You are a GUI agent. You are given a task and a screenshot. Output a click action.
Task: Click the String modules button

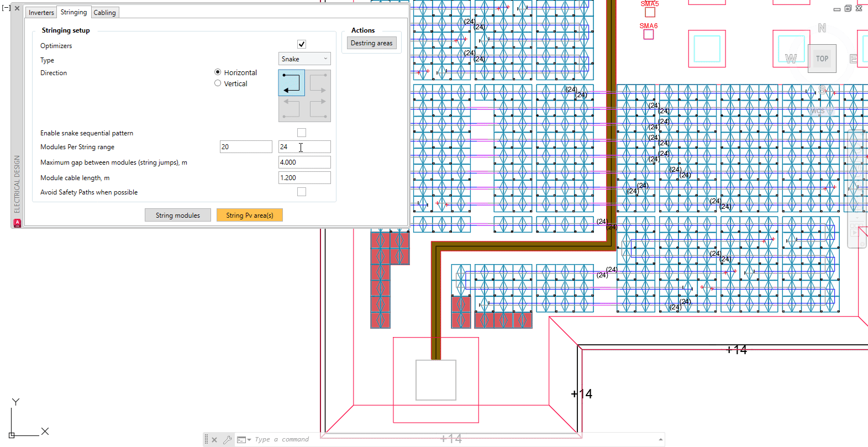tap(178, 215)
